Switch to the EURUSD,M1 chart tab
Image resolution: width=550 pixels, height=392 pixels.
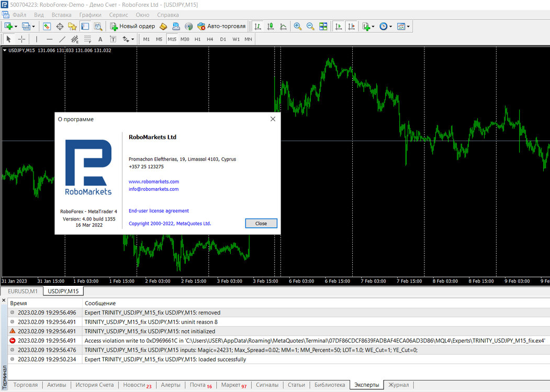click(23, 291)
